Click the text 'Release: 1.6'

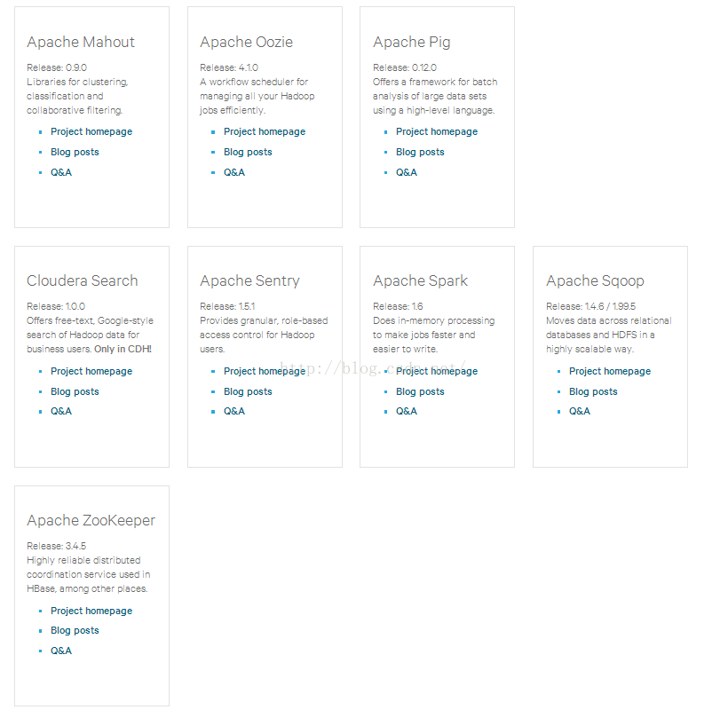(398, 306)
